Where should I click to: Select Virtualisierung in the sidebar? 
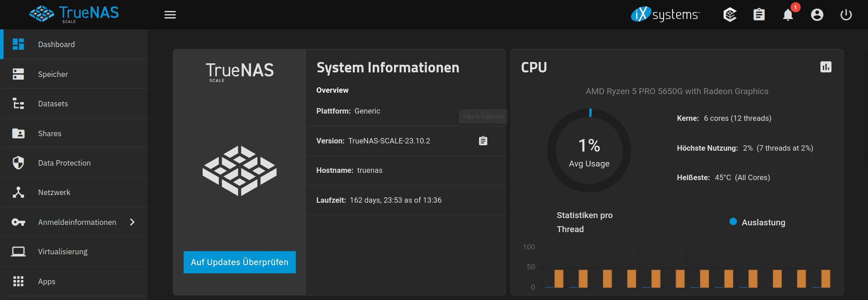click(63, 252)
